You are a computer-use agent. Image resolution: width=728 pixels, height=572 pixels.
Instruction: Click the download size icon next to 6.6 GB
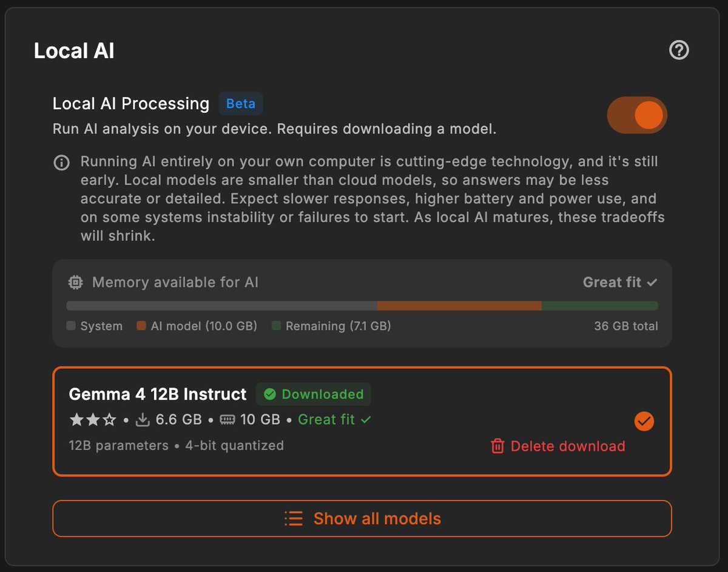[143, 420]
